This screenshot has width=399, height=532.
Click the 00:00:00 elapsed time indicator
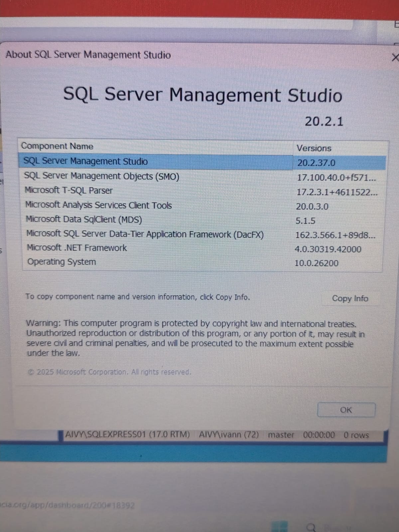319,435
